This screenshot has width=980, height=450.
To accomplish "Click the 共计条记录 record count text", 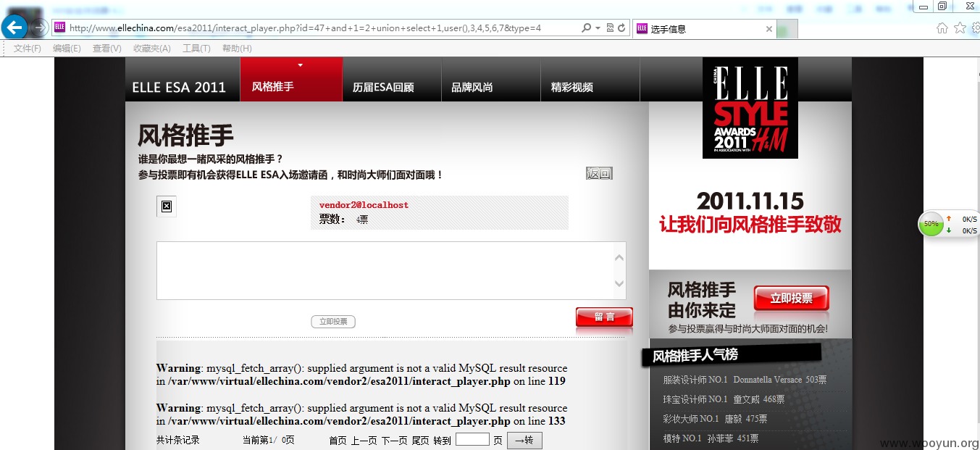I will point(178,441).
